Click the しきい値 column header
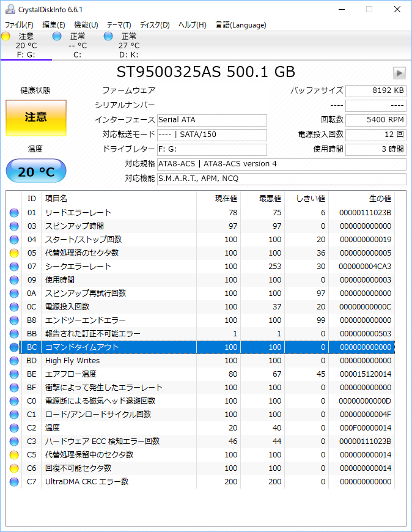Screen dimensions: 412x532 tap(306, 199)
